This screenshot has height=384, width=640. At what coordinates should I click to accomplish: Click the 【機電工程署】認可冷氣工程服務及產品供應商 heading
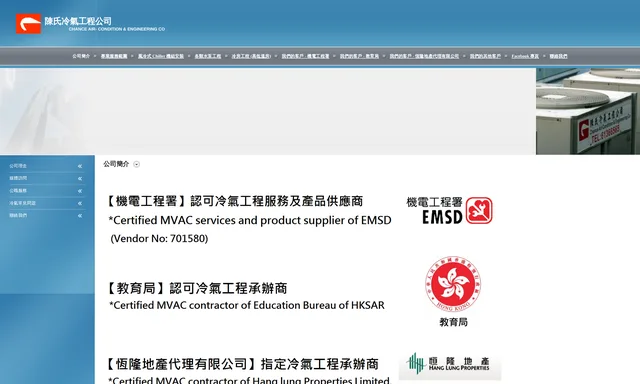point(234,201)
